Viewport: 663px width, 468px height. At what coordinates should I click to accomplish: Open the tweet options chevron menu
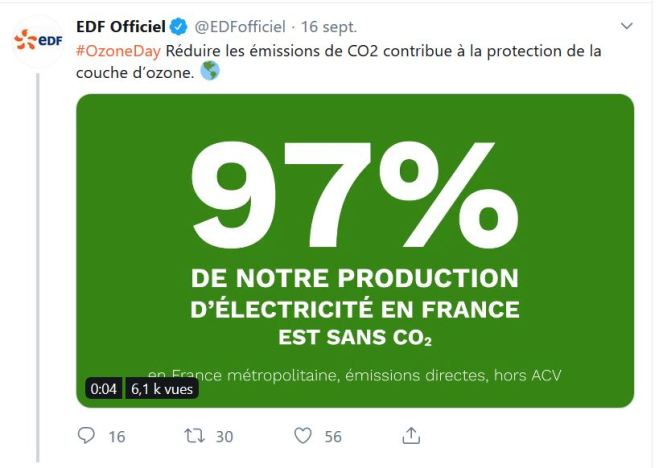(627, 26)
